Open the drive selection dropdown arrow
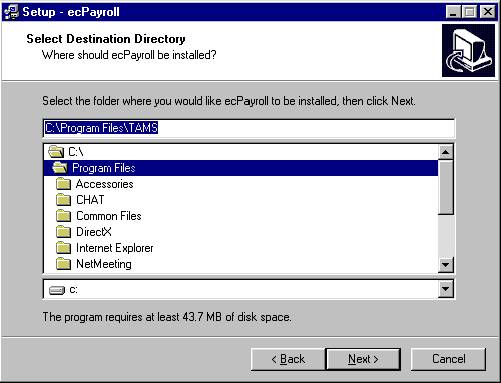 point(446,289)
